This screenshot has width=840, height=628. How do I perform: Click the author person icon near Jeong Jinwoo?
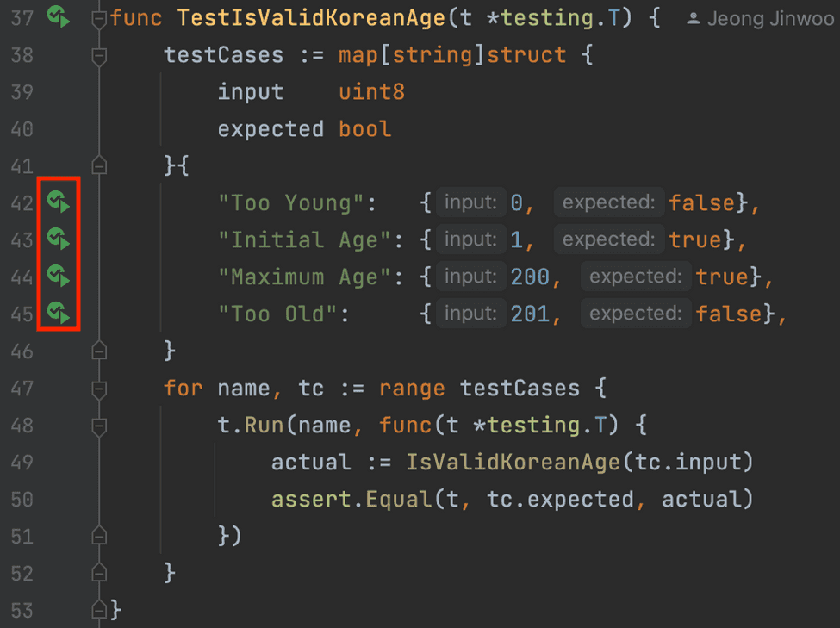(x=692, y=16)
